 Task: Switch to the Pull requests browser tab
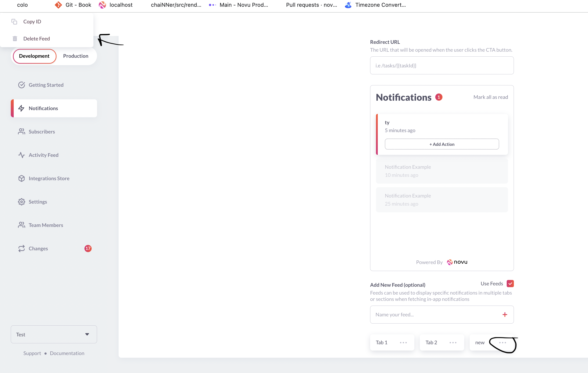[311, 5]
